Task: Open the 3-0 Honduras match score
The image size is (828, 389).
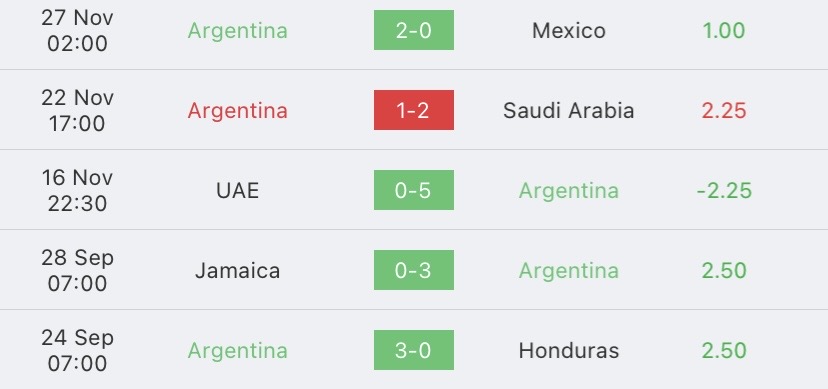Action: coord(413,350)
